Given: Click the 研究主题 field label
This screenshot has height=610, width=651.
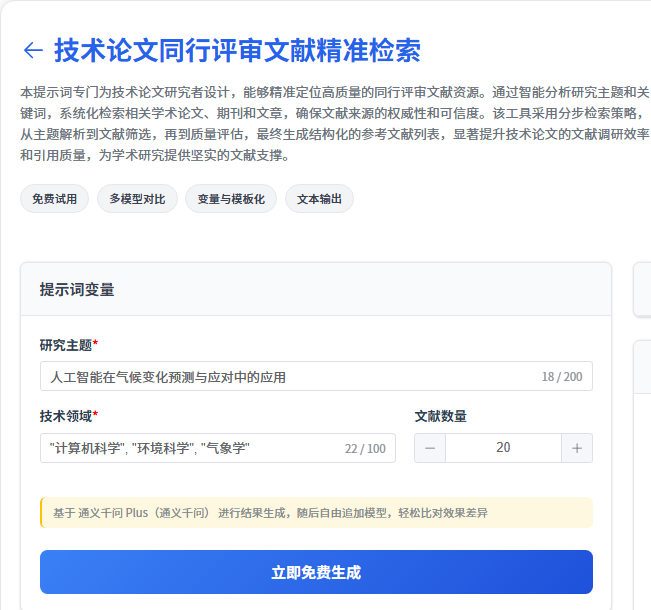Looking at the screenshot, I should tap(66, 345).
